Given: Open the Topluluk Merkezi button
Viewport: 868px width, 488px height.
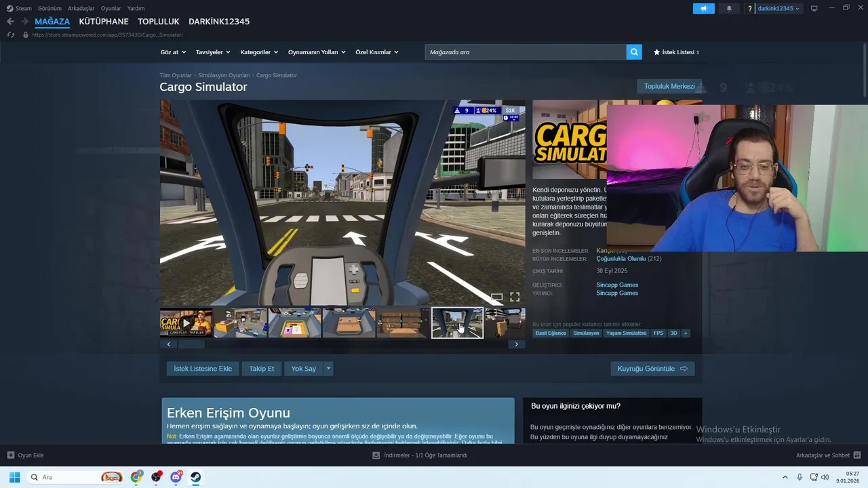Looking at the screenshot, I should (x=669, y=86).
